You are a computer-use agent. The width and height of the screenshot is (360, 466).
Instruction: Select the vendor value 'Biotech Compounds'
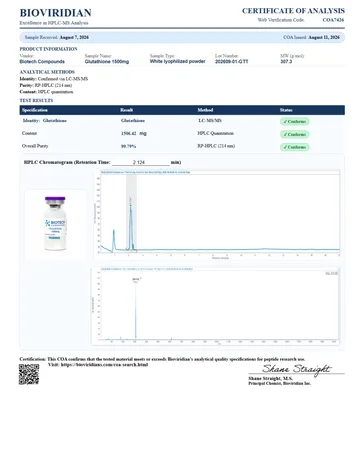click(42, 62)
